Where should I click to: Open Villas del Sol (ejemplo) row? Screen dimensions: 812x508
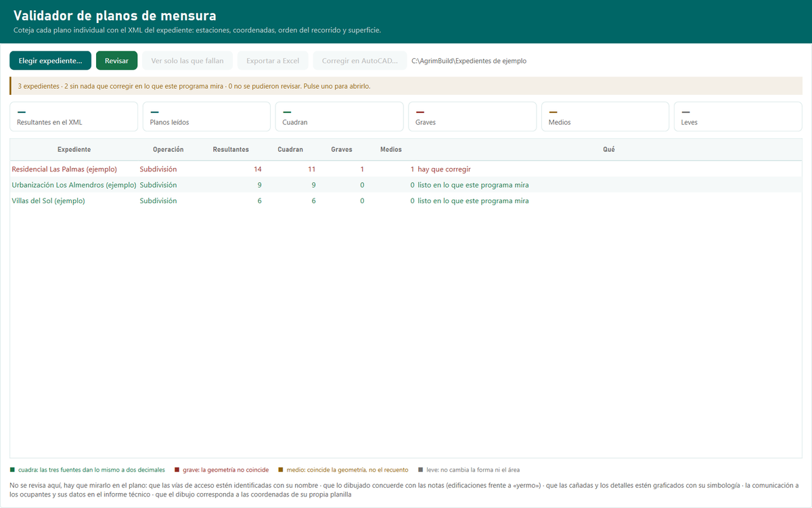406,201
